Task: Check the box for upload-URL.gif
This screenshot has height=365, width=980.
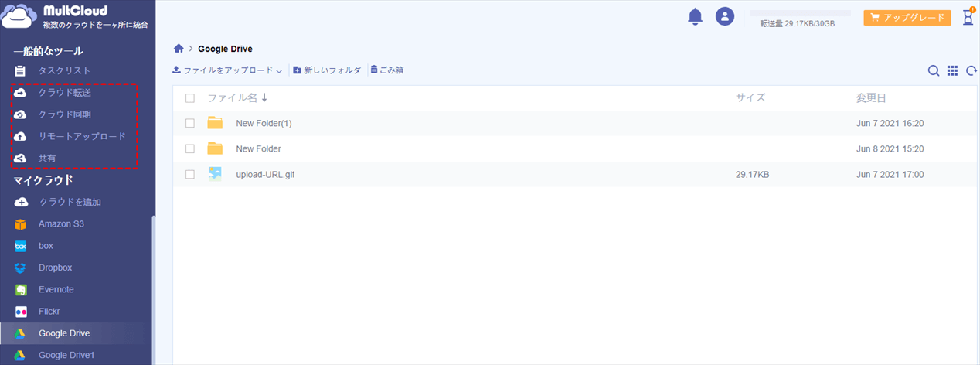Action: click(190, 175)
